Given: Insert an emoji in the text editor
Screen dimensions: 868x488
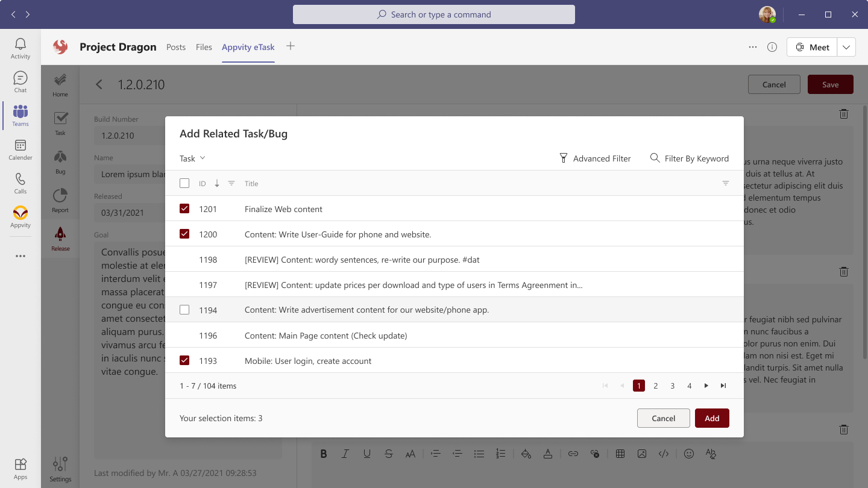Looking at the screenshot, I should [689, 454].
